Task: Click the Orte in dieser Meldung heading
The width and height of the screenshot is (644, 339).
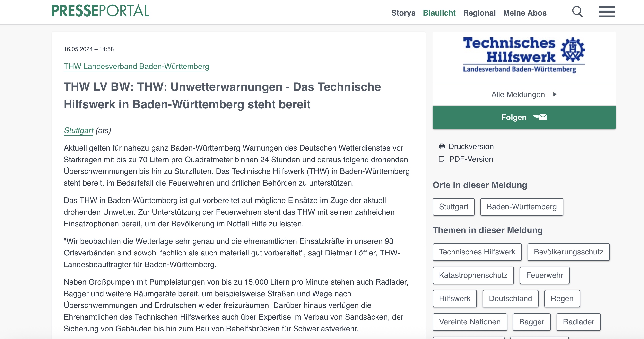Action: pyautogui.click(x=480, y=185)
